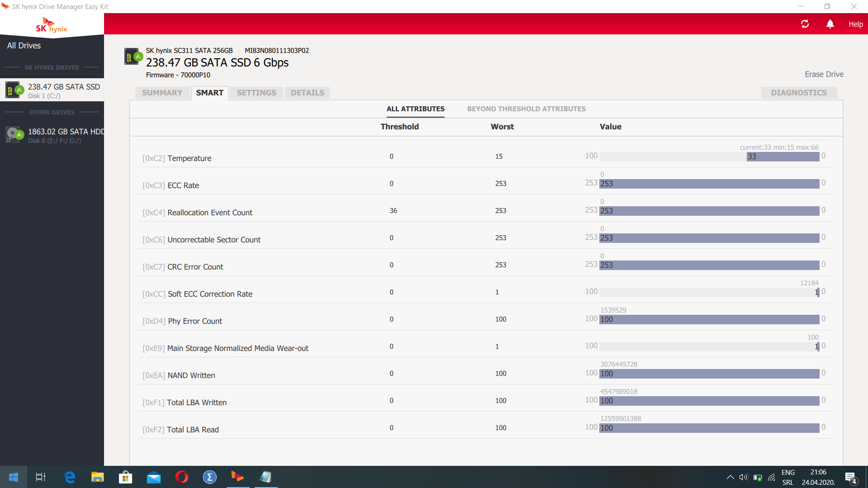Select Total LBA Written attribute
The width and height of the screenshot is (868, 488).
pos(486,398)
